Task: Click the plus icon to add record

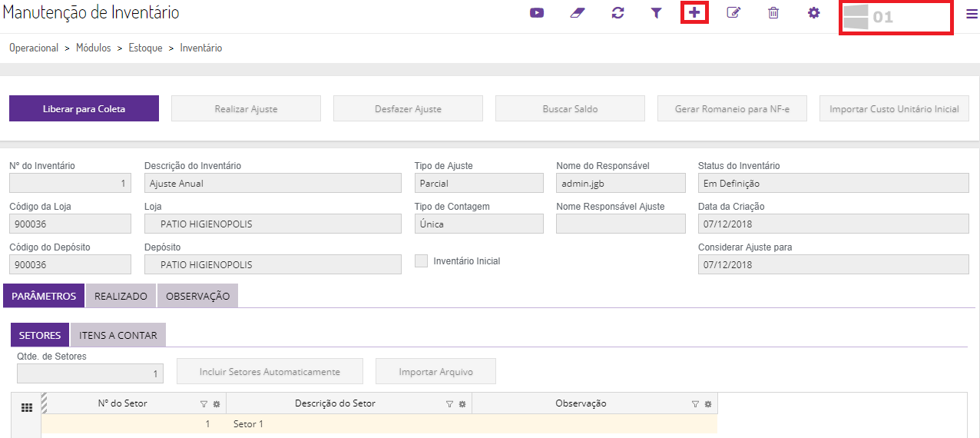Action: tap(694, 13)
